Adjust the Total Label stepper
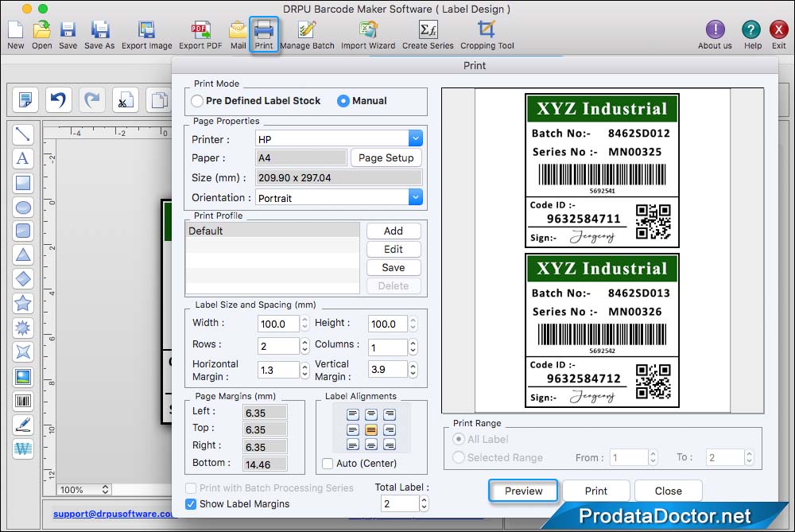This screenshot has height=532, width=795. [x=424, y=503]
